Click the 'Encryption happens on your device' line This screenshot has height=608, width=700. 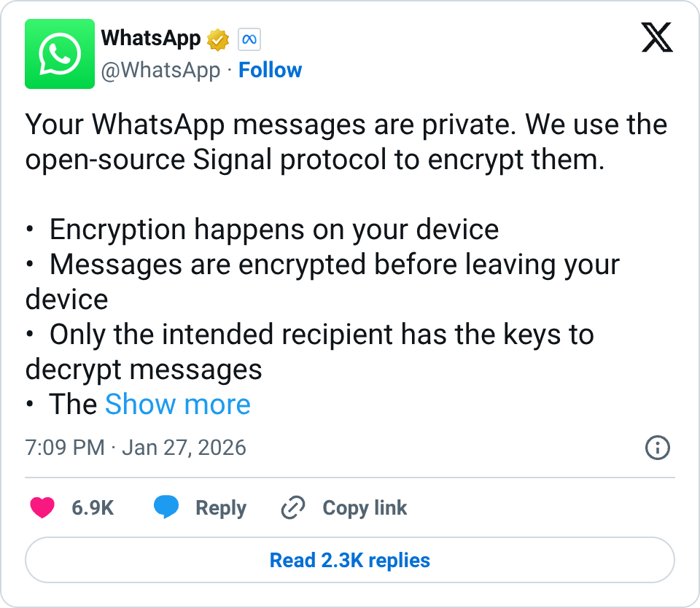[273, 230]
